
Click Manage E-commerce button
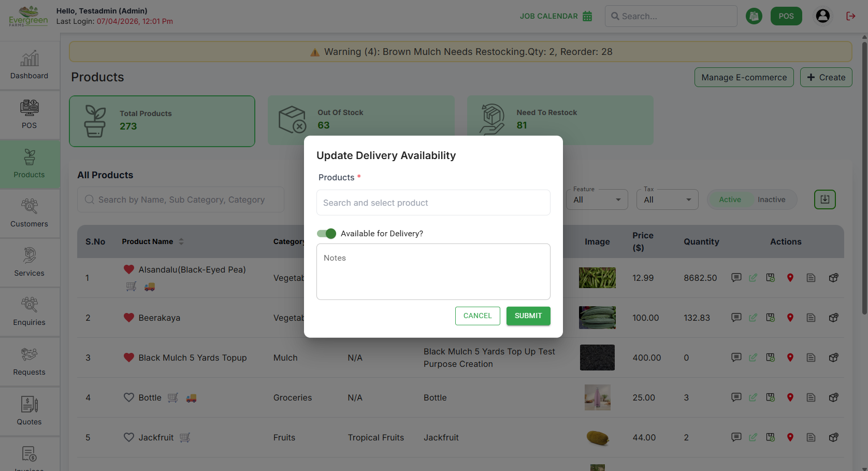coord(744,77)
